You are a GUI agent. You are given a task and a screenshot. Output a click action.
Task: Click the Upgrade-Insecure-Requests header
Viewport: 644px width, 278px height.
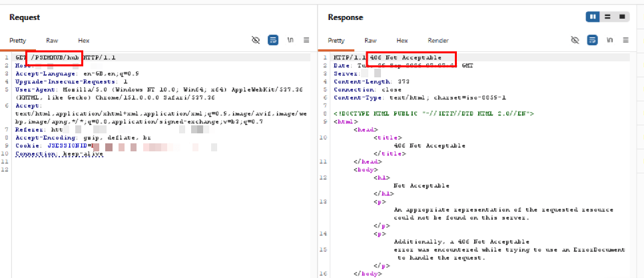pos(71,82)
